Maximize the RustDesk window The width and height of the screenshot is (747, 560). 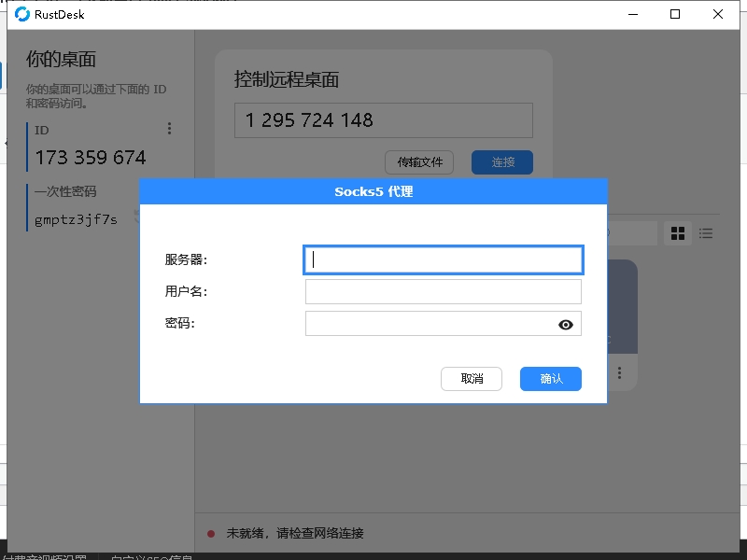[x=675, y=14]
